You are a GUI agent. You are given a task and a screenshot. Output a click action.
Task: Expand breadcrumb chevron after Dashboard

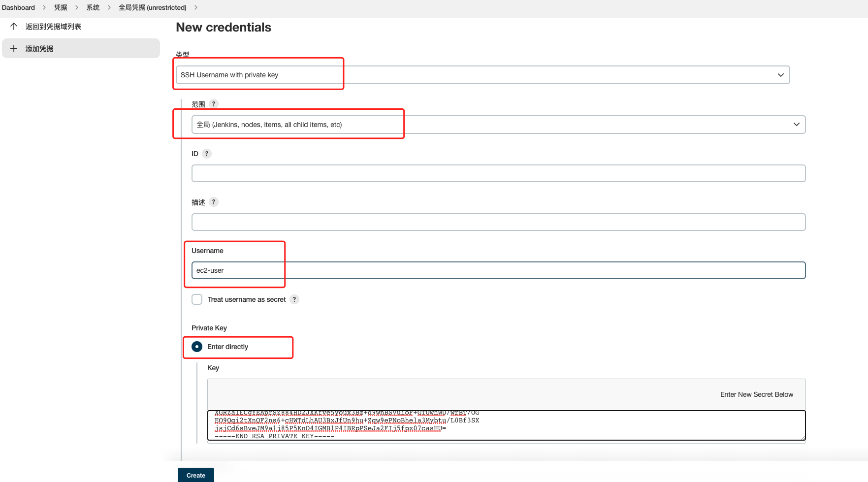pyautogui.click(x=44, y=7)
